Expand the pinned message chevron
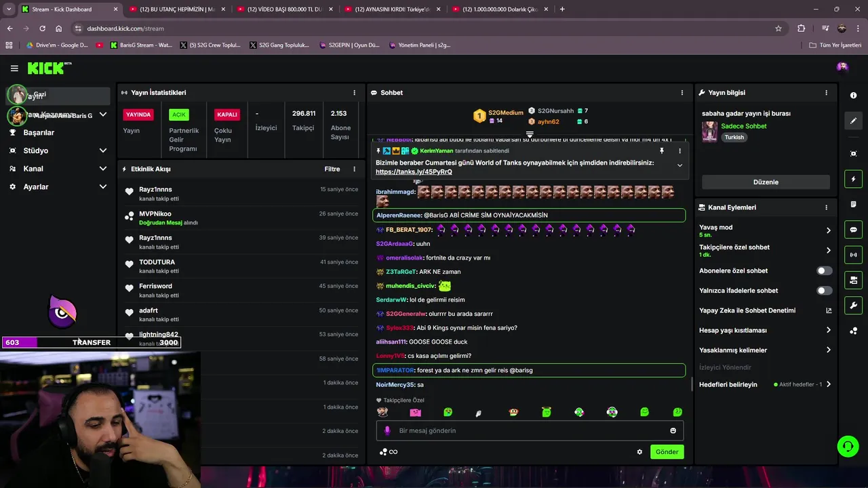Image resolution: width=868 pixels, height=488 pixels. [679, 165]
